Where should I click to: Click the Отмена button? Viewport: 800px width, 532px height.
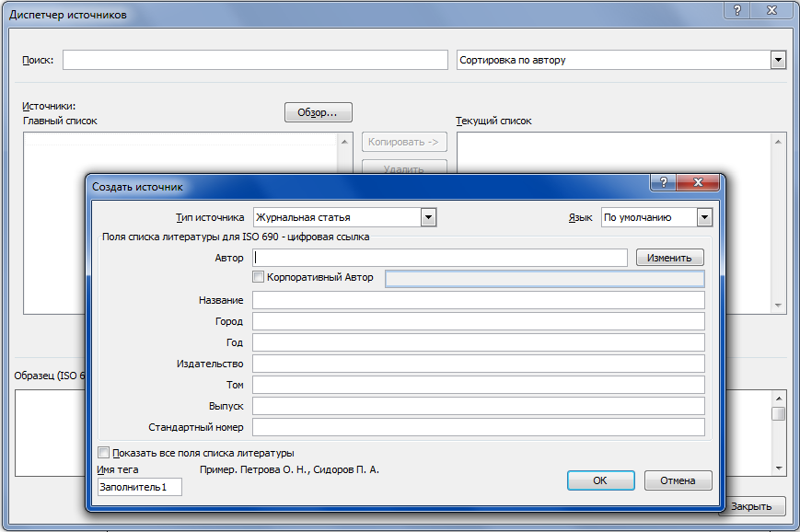pos(678,480)
